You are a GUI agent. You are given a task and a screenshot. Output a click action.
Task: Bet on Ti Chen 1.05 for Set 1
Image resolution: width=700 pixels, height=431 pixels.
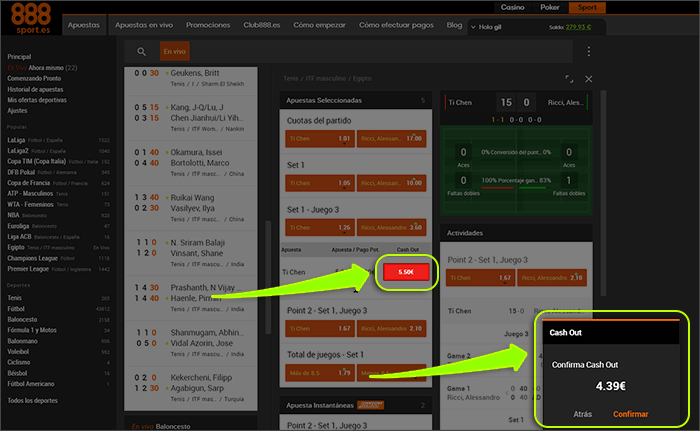click(320, 183)
